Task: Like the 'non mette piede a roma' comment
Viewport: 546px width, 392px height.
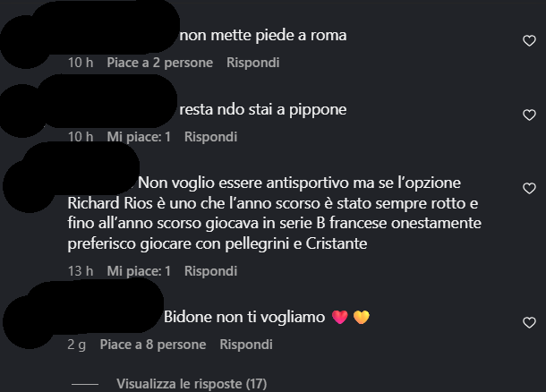Action: coord(529,41)
